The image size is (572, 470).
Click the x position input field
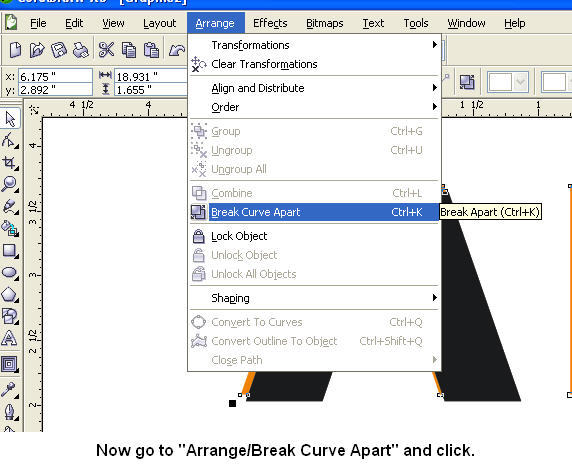coord(55,76)
